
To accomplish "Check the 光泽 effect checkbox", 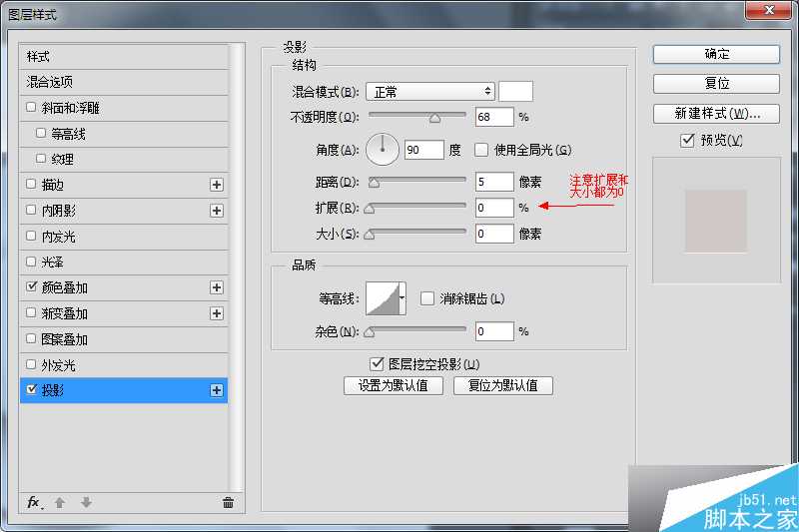I will point(31,262).
